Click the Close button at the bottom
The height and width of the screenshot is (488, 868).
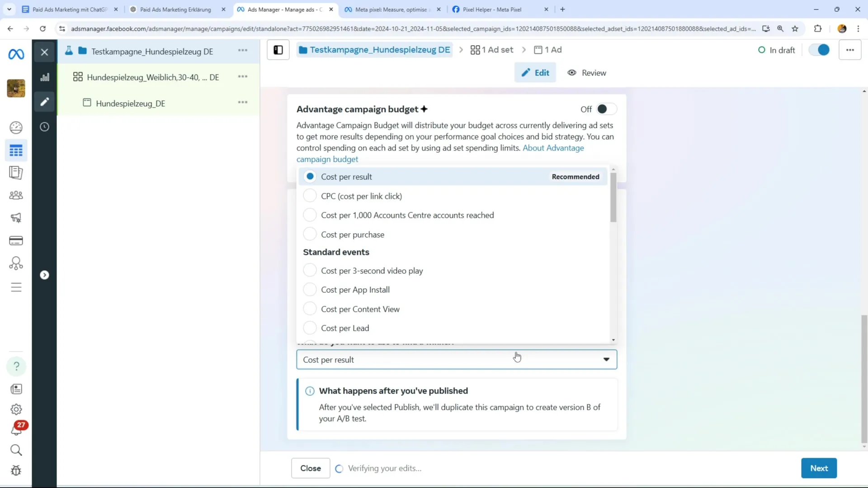click(311, 468)
